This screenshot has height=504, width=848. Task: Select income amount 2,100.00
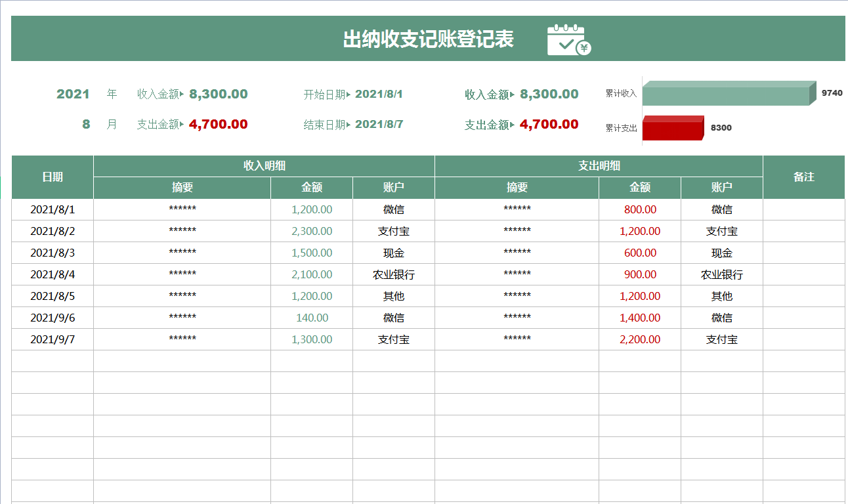point(312,274)
